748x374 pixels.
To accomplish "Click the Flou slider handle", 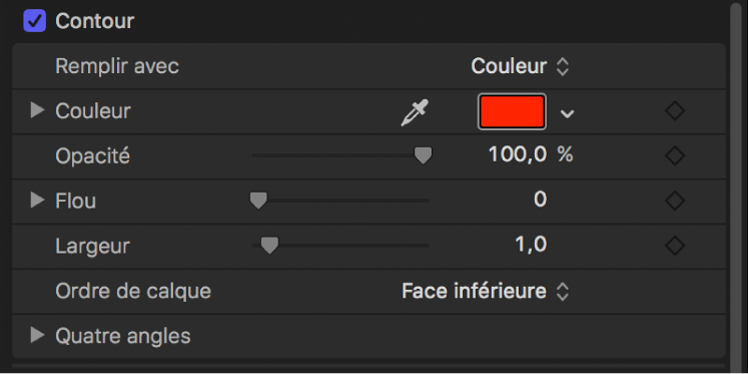I will pos(259,200).
